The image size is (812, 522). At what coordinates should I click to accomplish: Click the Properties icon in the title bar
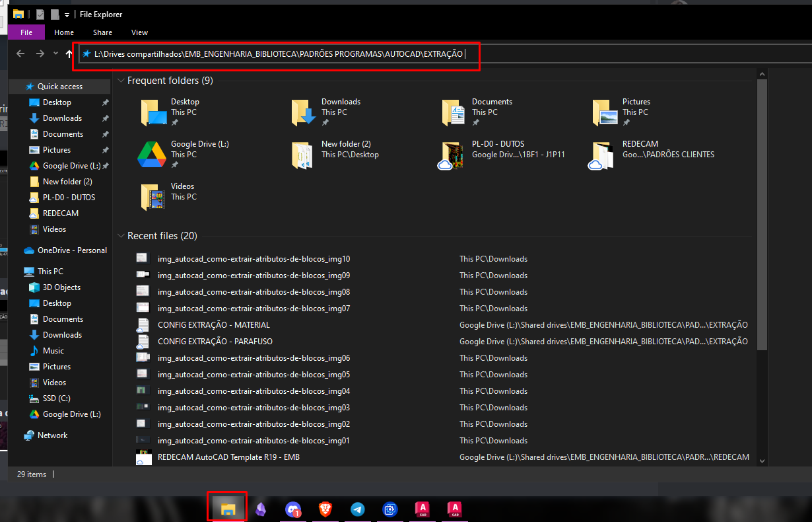40,14
